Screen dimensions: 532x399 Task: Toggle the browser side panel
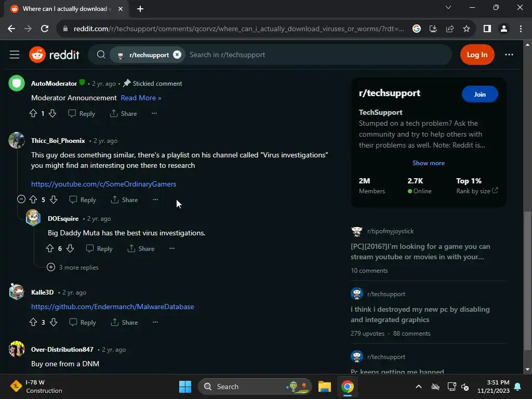487,29
